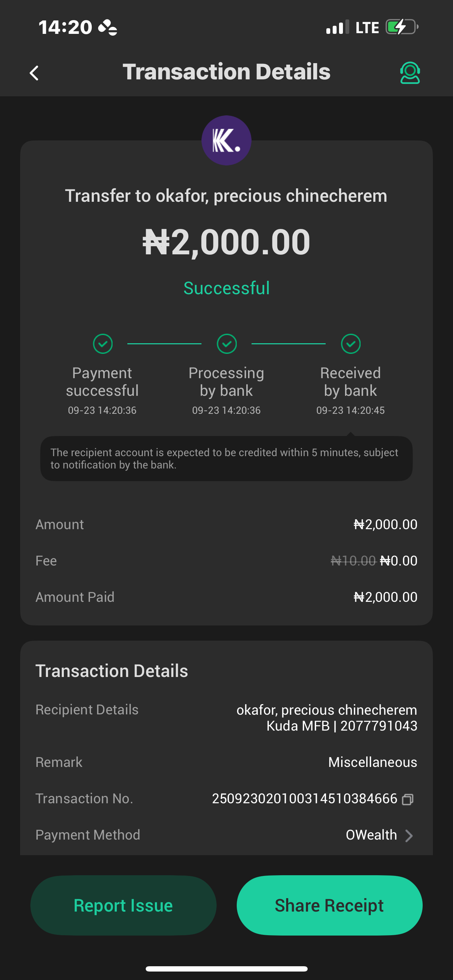Image resolution: width=453 pixels, height=980 pixels.
Task: Tap the Successful status text
Action: pos(226,288)
